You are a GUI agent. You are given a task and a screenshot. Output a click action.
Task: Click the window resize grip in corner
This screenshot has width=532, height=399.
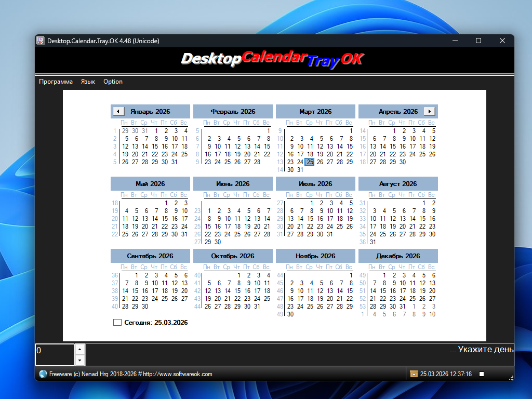coord(511,378)
